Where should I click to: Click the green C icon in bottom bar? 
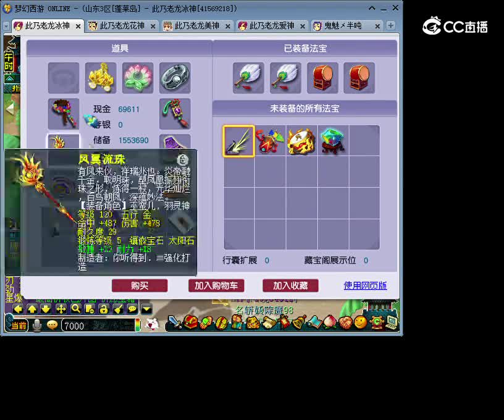click(376, 322)
